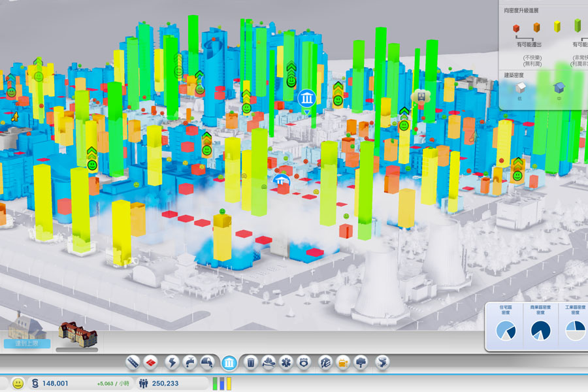The image size is (588, 392).
Task: Select the Zones tool icon
Action: 152,362
